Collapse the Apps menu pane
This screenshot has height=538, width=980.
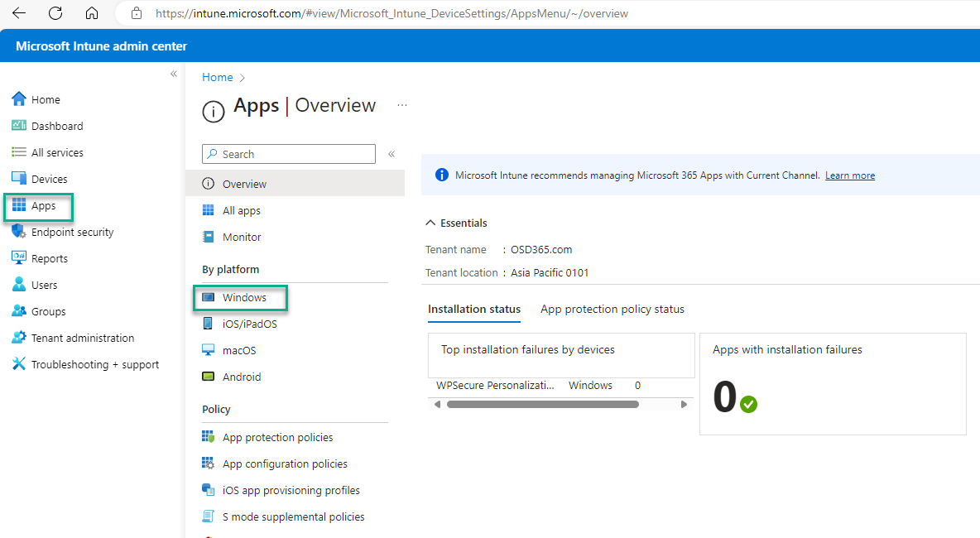pyautogui.click(x=391, y=153)
